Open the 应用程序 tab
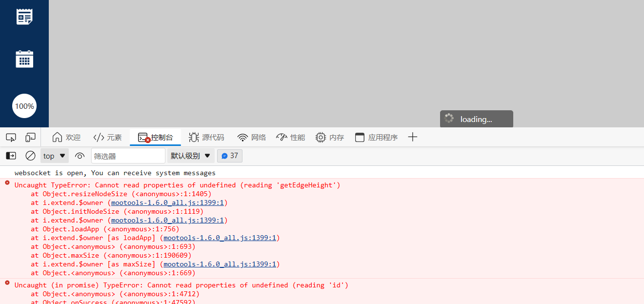644x304 pixels. pyautogui.click(x=376, y=138)
